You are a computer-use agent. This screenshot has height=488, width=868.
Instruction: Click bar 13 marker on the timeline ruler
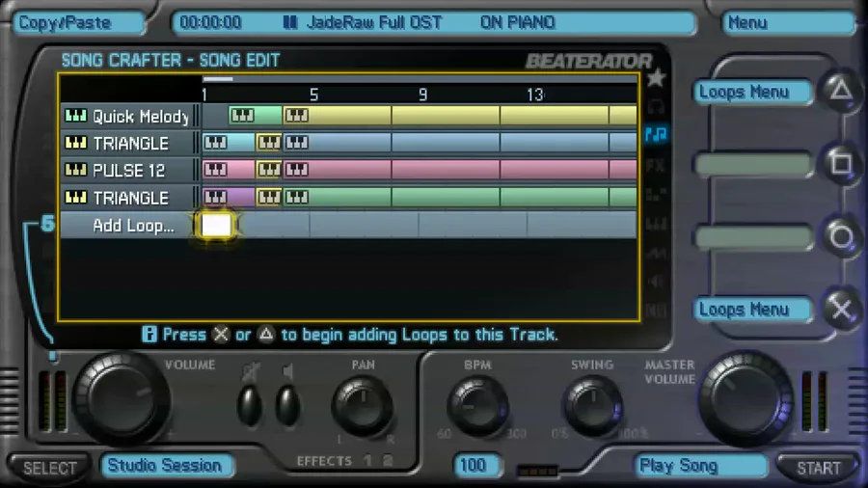(534, 95)
